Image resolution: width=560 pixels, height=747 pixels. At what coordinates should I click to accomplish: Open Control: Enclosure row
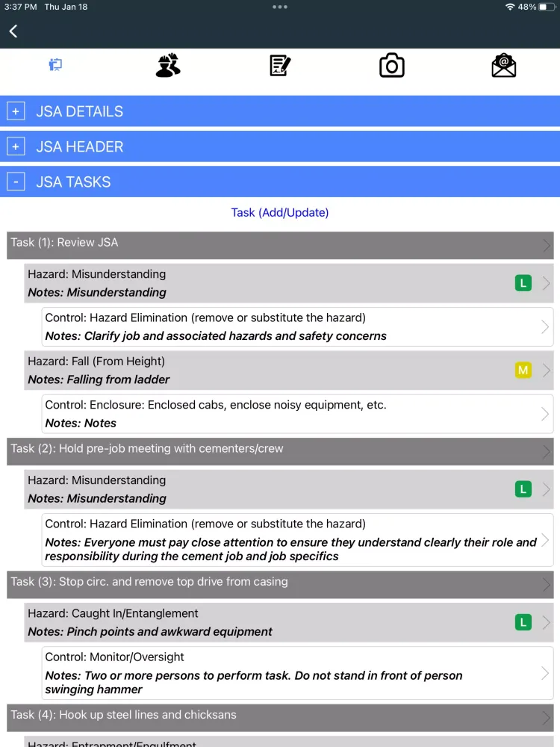click(297, 414)
